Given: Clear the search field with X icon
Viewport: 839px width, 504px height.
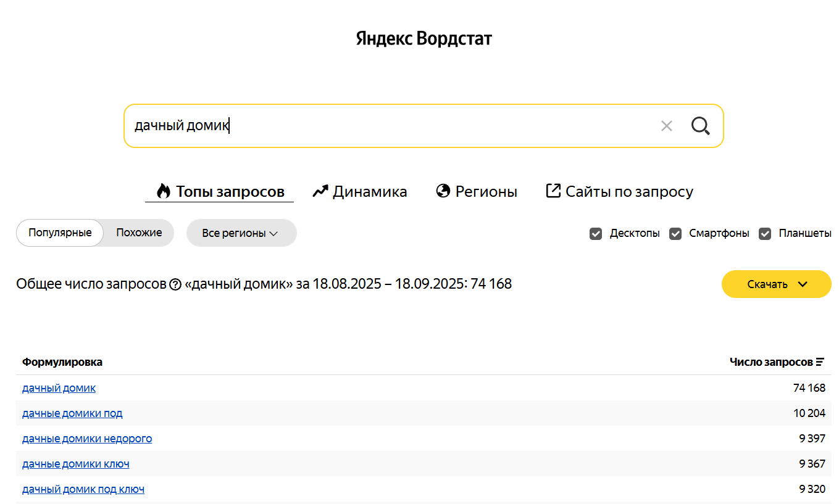Looking at the screenshot, I should point(666,126).
